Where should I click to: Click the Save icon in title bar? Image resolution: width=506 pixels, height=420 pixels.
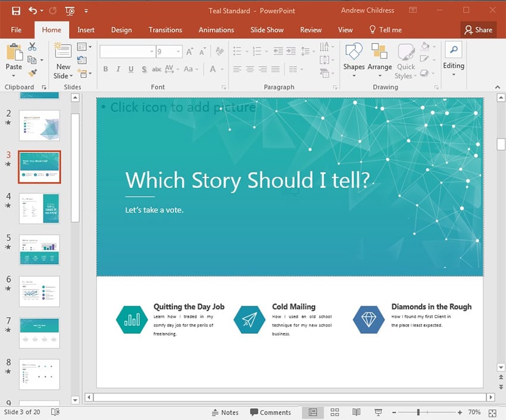(x=15, y=11)
